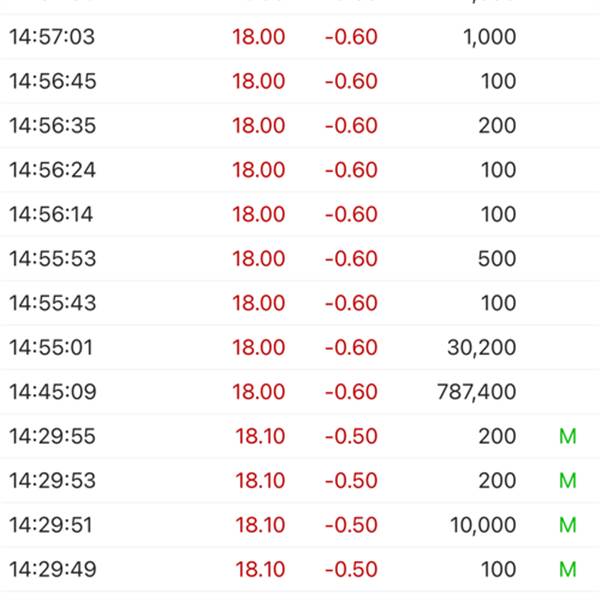Screen dimensions: 600x600
Task: Click the 14:45:09 timestamp
Action: click(52, 392)
